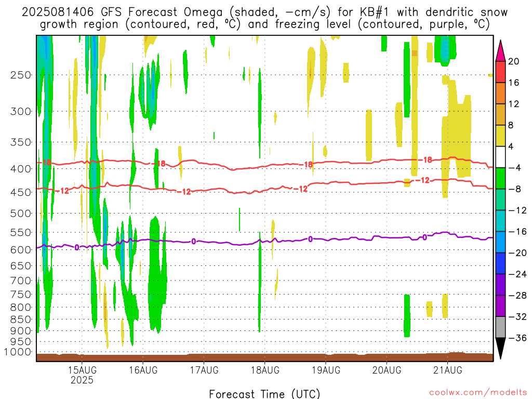Viewport: 532px width, 399px height.
Task: Click the light blue -20 to -16 colorbar segment
Action: [500, 242]
